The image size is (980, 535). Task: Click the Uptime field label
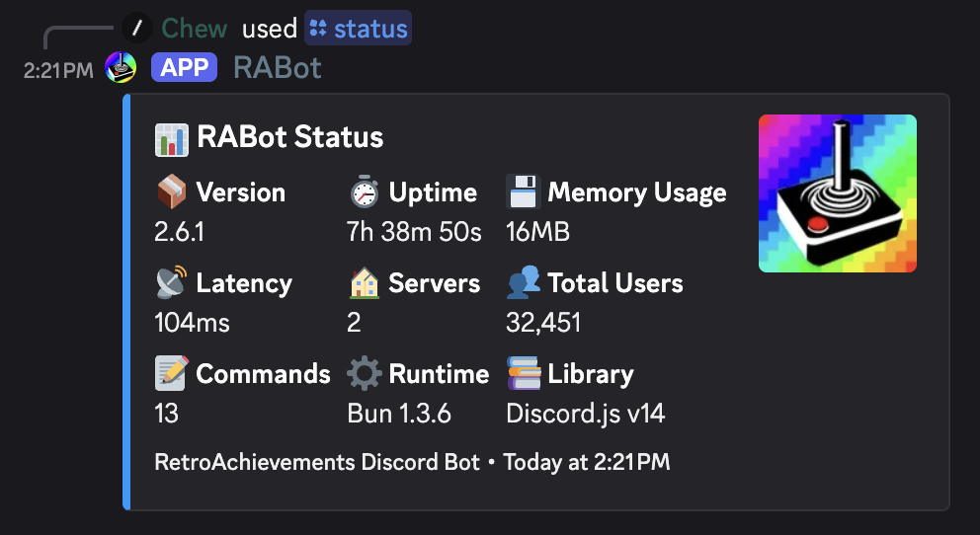coord(433,192)
